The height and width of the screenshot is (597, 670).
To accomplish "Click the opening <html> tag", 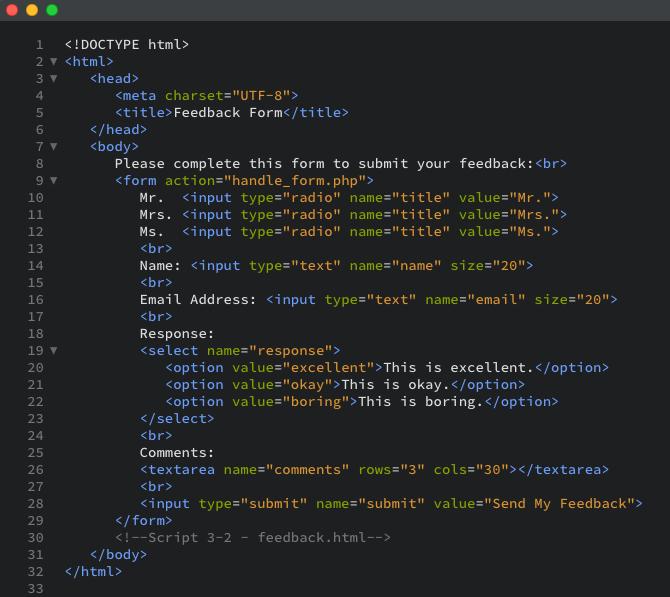I will tap(89, 62).
